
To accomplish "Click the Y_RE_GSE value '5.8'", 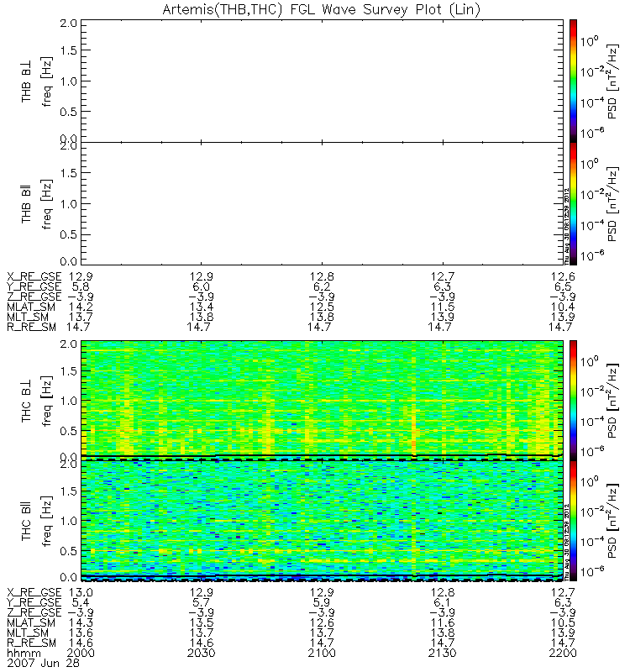I will pyautogui.click(x=81, y=286).
